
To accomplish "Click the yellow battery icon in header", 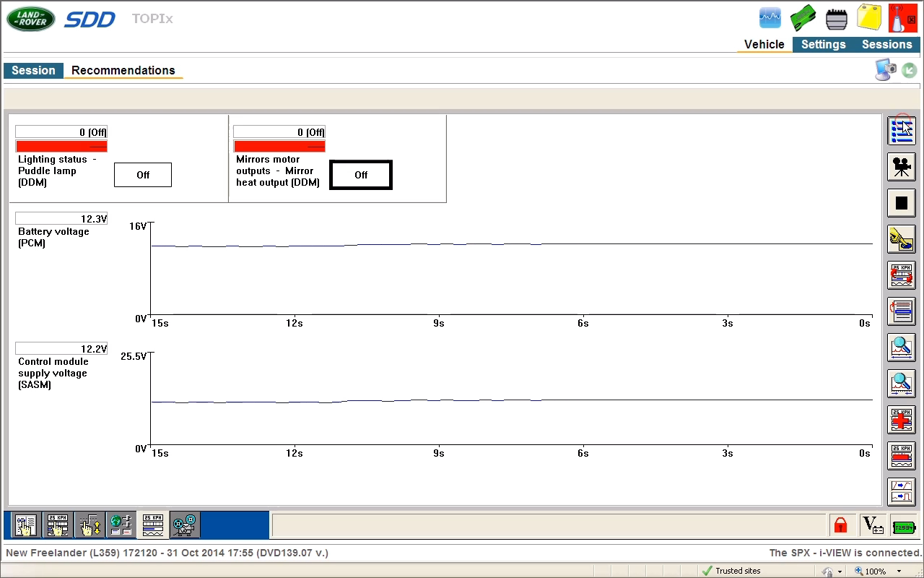I will point(868,17).
